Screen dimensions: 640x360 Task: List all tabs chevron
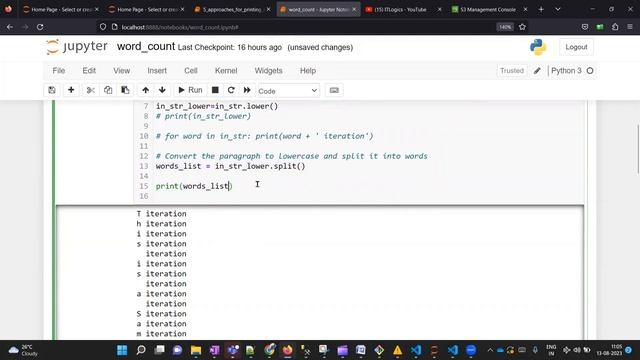coord(558,9)
